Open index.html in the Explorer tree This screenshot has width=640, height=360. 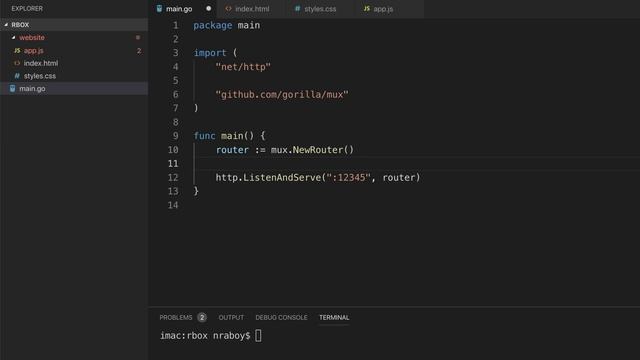(74, 63)
